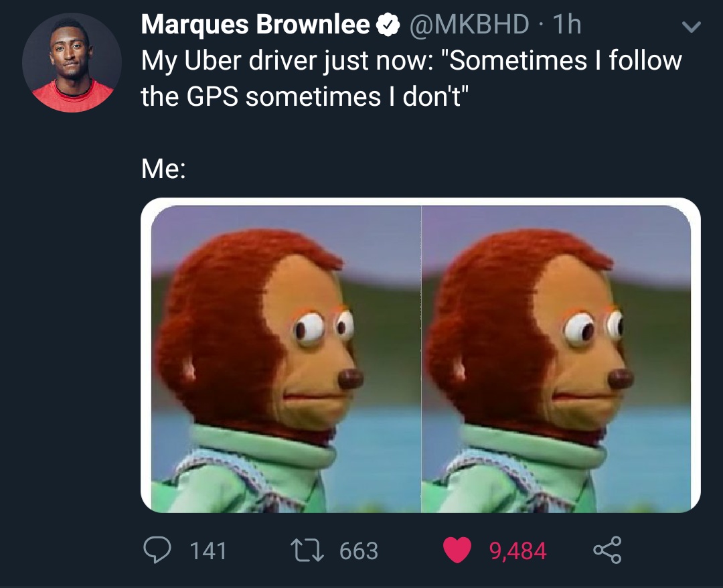
Task: Click the Marques Brownlee display name
Action: (255, 24)
